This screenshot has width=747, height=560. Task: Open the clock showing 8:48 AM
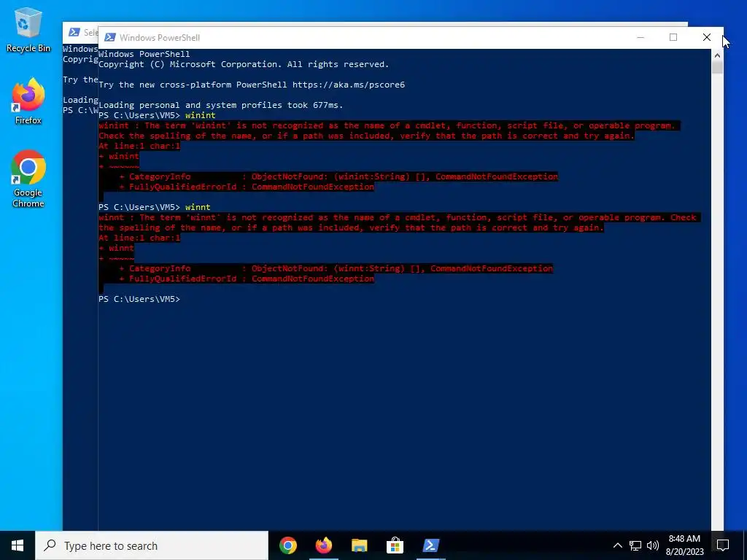684,539
